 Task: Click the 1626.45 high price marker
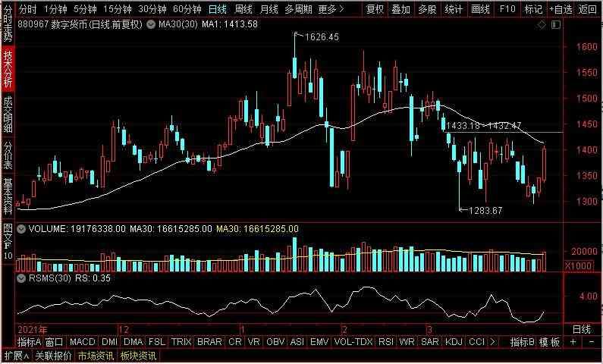click(320, 36)
